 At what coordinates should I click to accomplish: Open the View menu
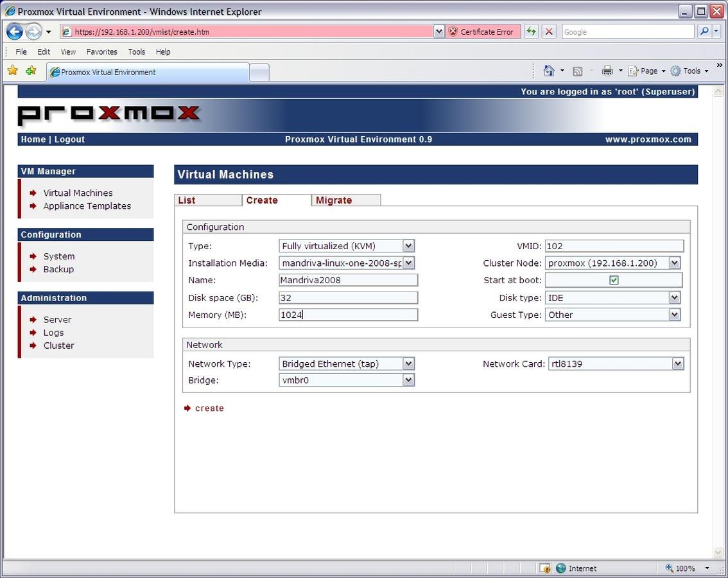[x=68, y=51]
